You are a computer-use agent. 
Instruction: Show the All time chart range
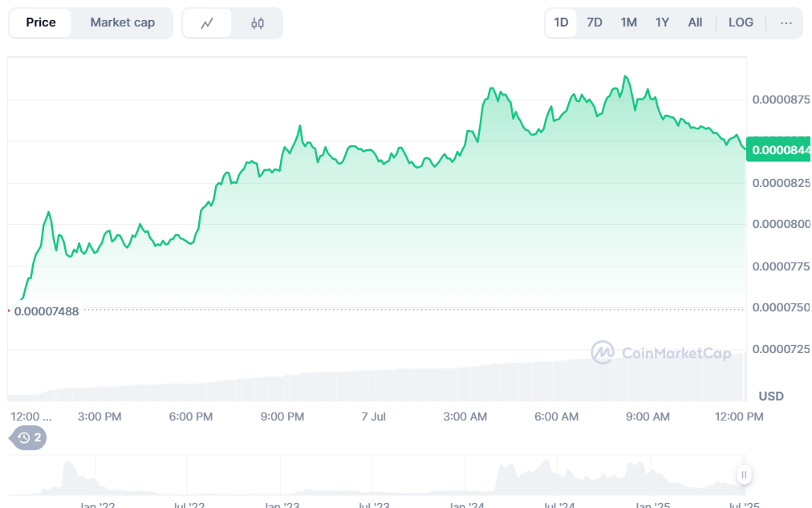click(x=695, y=22)
